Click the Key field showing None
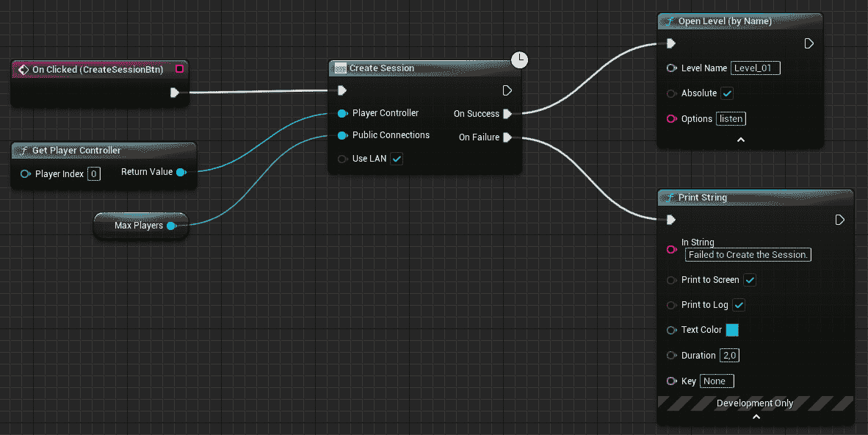The width and height of the screenshot is (868, 435). point(717,381)
